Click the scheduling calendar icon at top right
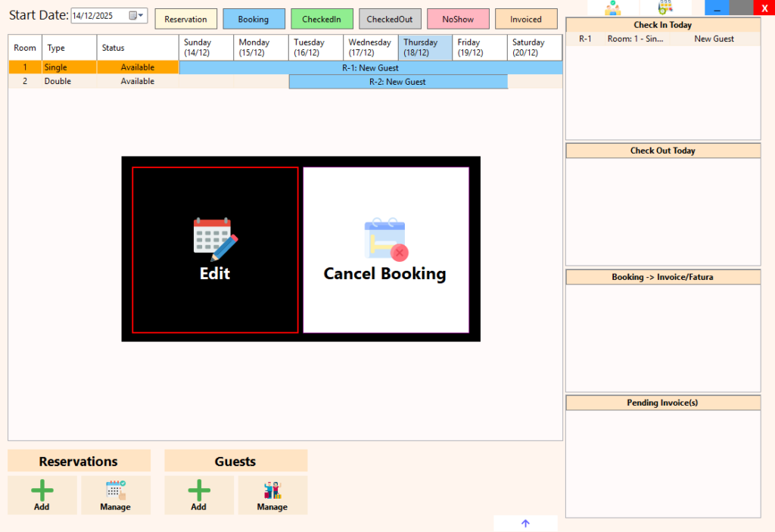 (666, 8)
